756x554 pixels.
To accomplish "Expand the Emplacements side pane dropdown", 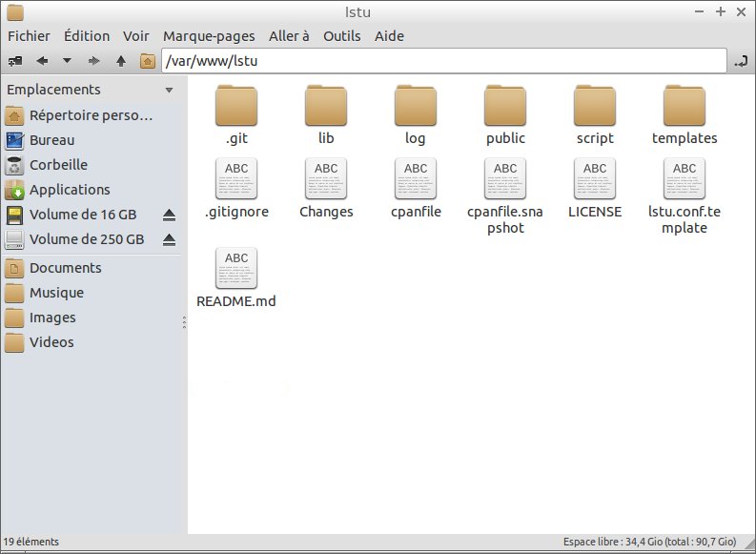I will tap(169, 91).
